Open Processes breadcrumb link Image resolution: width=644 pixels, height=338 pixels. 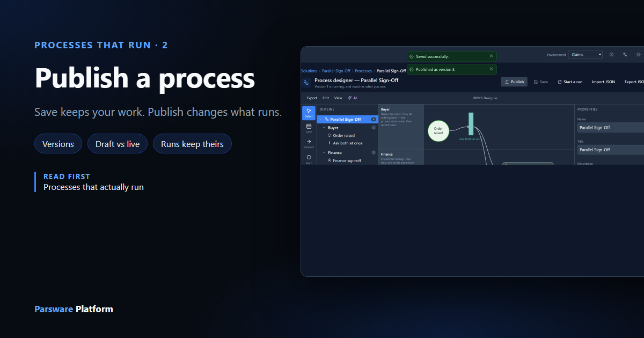click(x=363, y=71)
